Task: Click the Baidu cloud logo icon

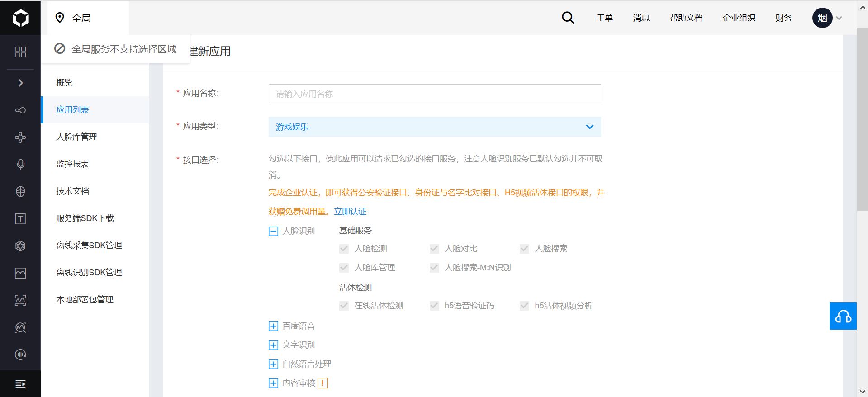Action: pos(20,18)
